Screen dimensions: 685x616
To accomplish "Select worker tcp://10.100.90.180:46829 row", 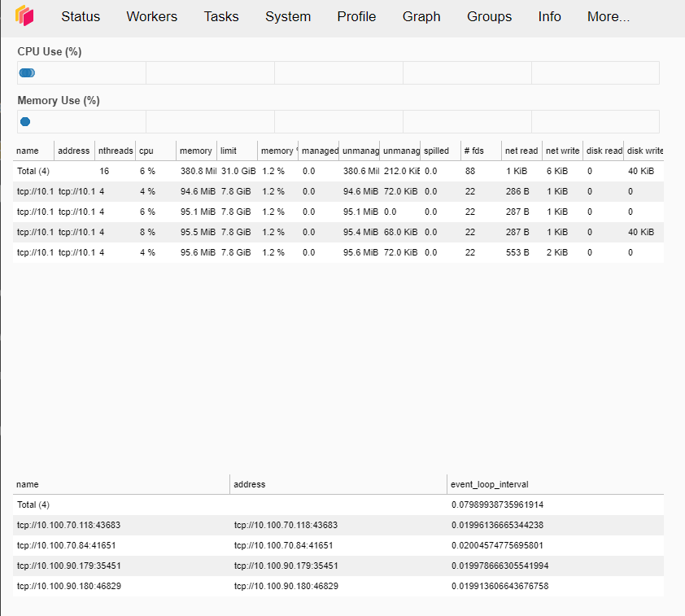I will [68, 586].
